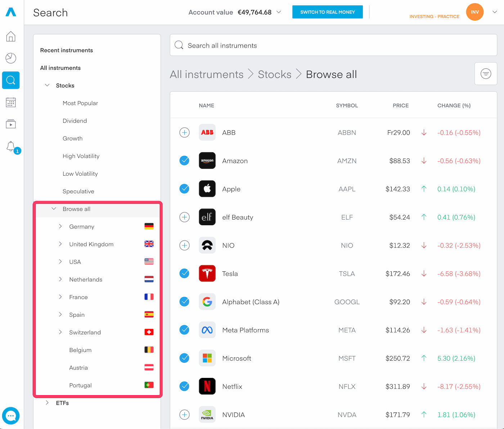Open the profile menu chevron
This screenshot has height=429, width=504.
click(x=495, y=12)
